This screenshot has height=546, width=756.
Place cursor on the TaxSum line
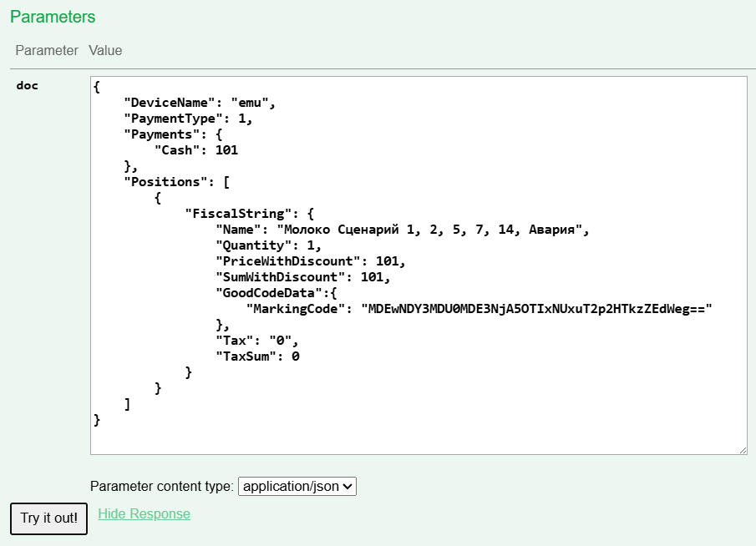(x=256, y=356)
